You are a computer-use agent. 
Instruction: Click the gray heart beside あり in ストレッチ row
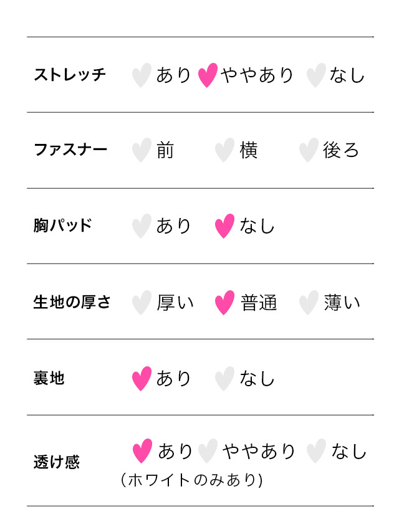142,75
